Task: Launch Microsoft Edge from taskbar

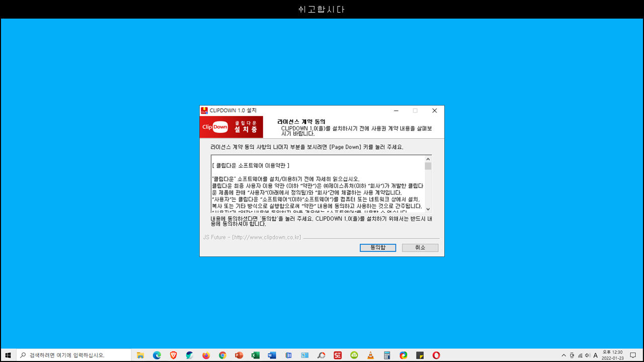Action: pyautogui.click(x=157, y=355)
